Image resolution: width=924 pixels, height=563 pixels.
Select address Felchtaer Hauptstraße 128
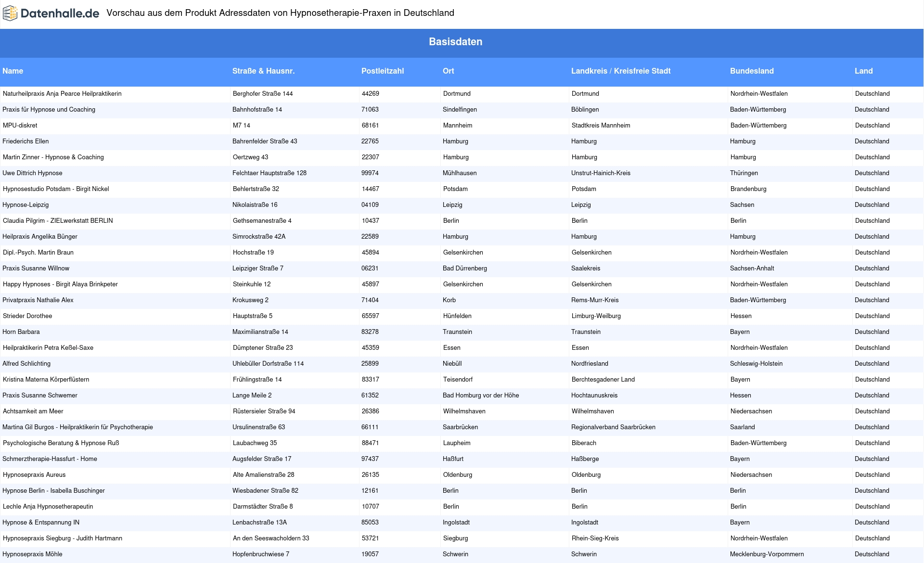pyautogui.click(x=269, y=173)
